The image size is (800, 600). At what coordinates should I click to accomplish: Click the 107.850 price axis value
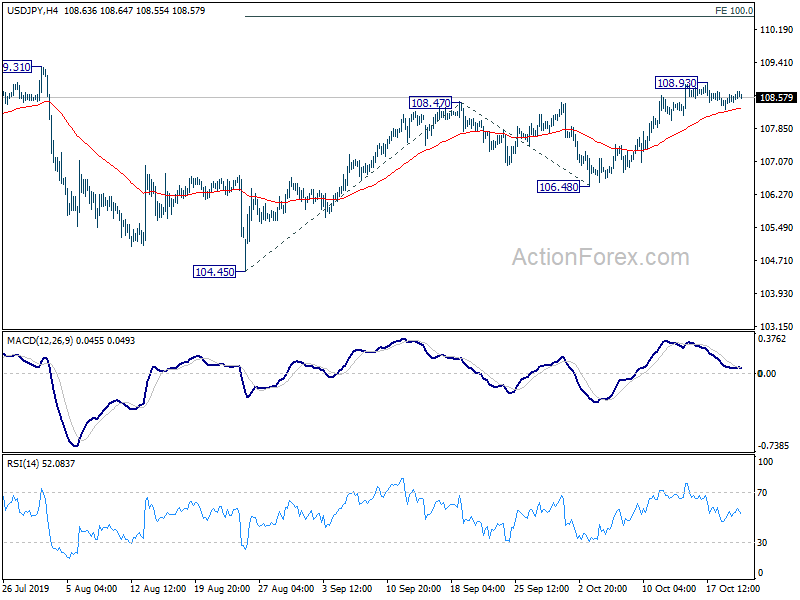(x=776, y=129)
